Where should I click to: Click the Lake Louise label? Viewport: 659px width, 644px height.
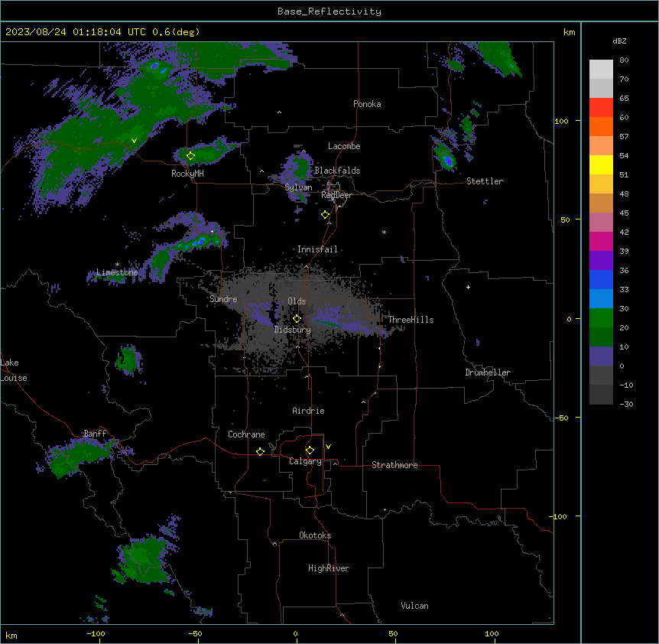[13, 370]
